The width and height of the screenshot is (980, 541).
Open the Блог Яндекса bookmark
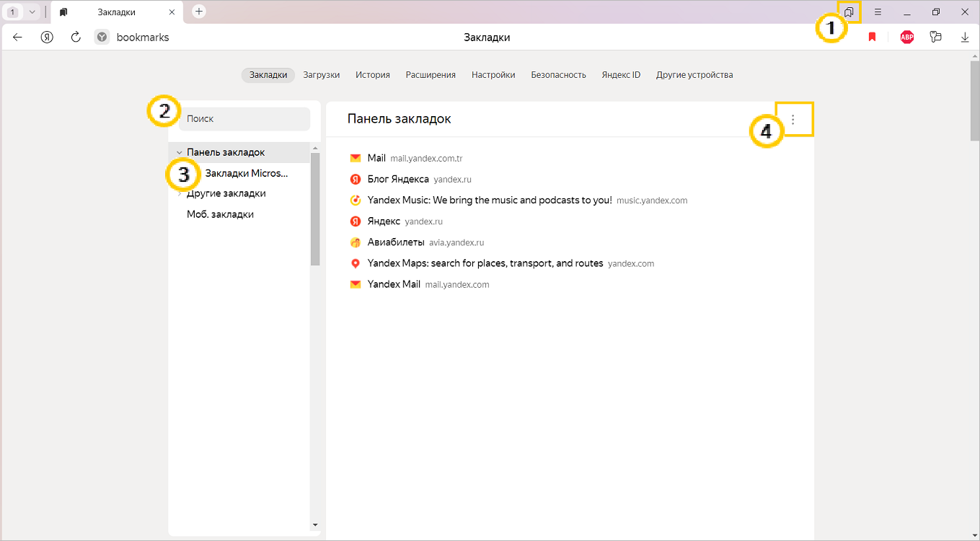398,179
